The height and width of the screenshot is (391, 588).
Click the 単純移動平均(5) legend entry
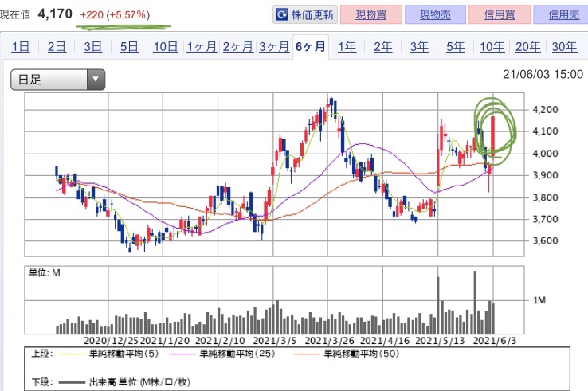point(108,354)
